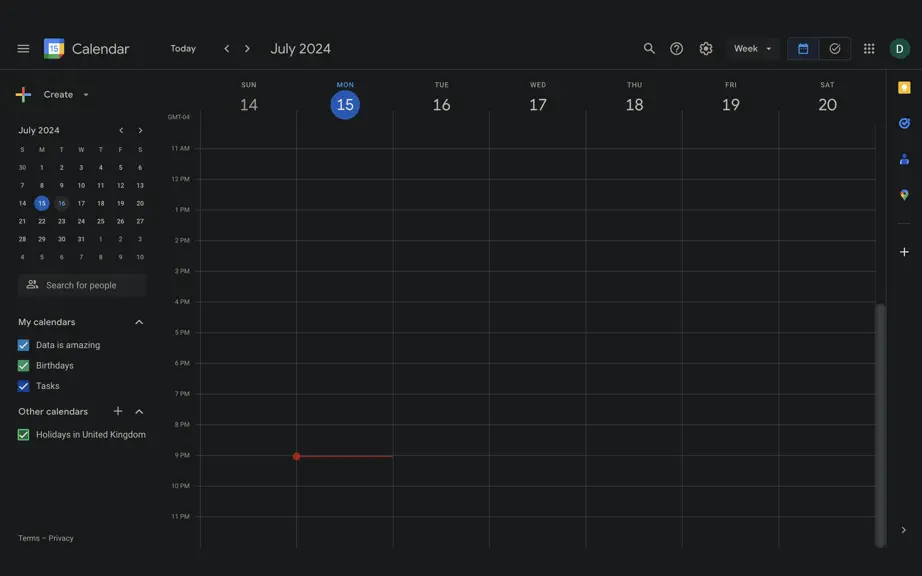
Task: Select Thursday 18 day header
Action: [x=634, y=105]
